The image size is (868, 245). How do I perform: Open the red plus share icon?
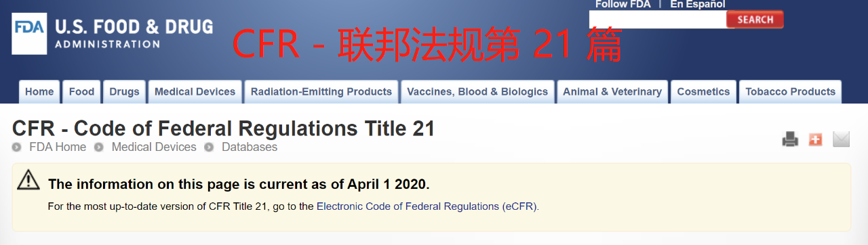[815, 139]
